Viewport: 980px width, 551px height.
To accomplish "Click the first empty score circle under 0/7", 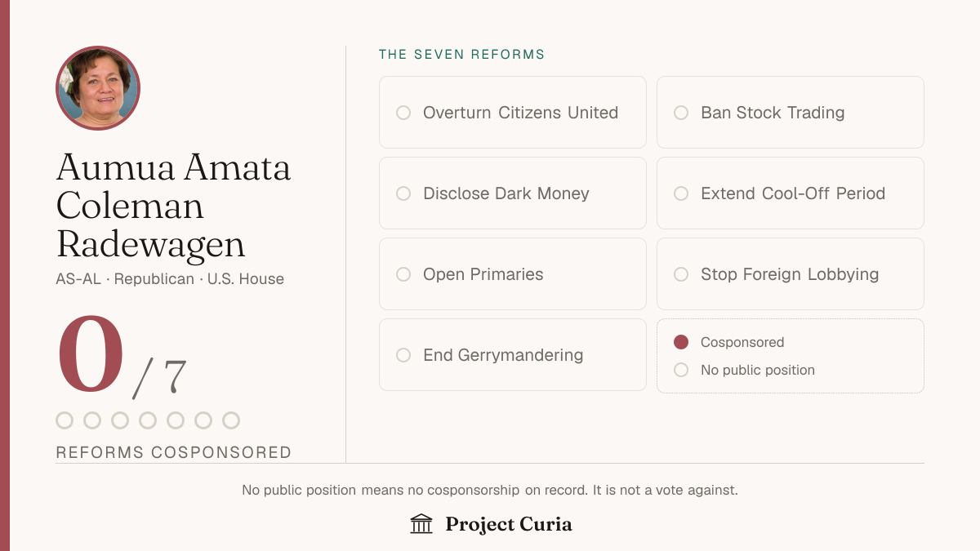I will [65, 420].
